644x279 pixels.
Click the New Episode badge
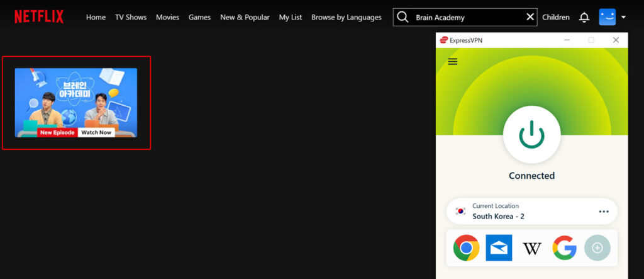(x=57, y=132)
